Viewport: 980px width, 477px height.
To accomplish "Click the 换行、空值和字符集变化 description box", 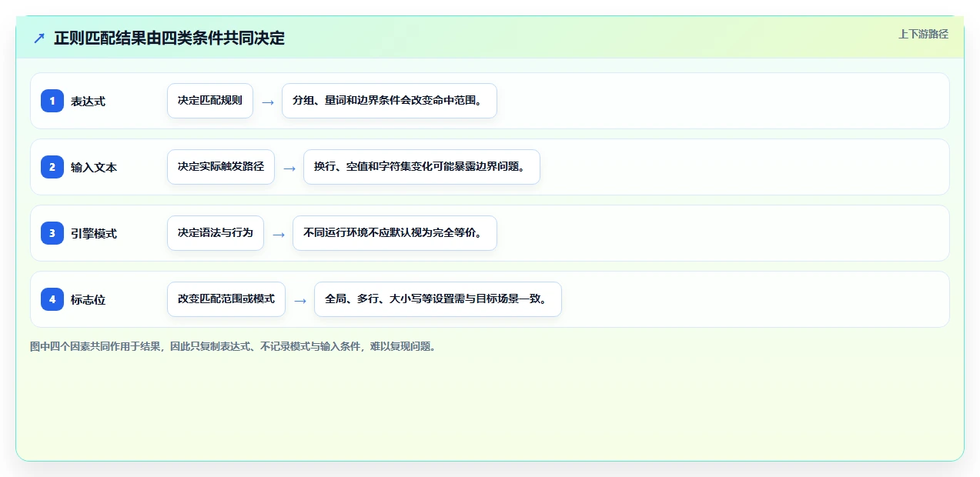I will tap(422, 167).
